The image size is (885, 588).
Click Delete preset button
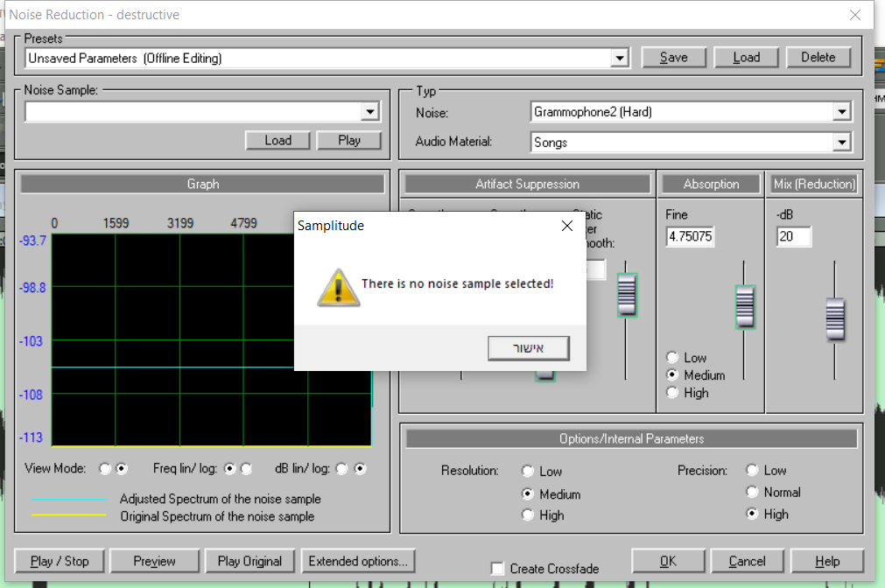point(818,58)
